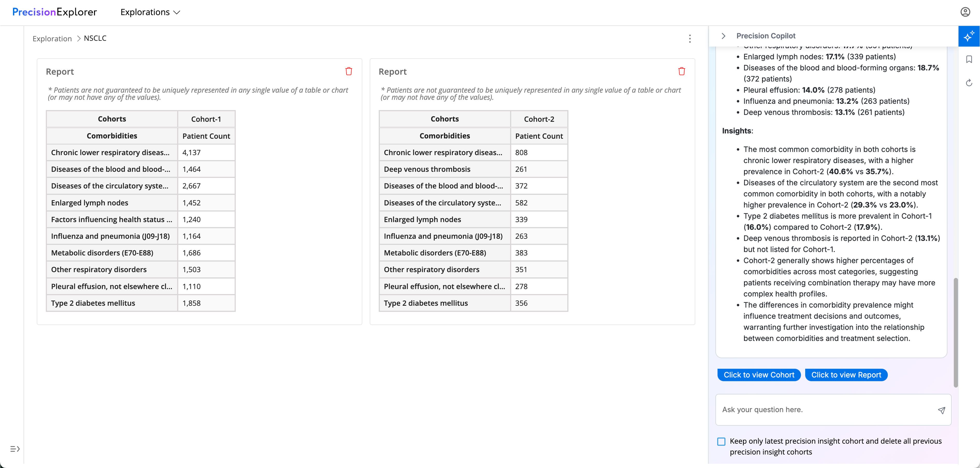980x468 pixels.
Task: Select Cohort-2 Chronic lower respiratory diseases row
Action: click(473, 152)
